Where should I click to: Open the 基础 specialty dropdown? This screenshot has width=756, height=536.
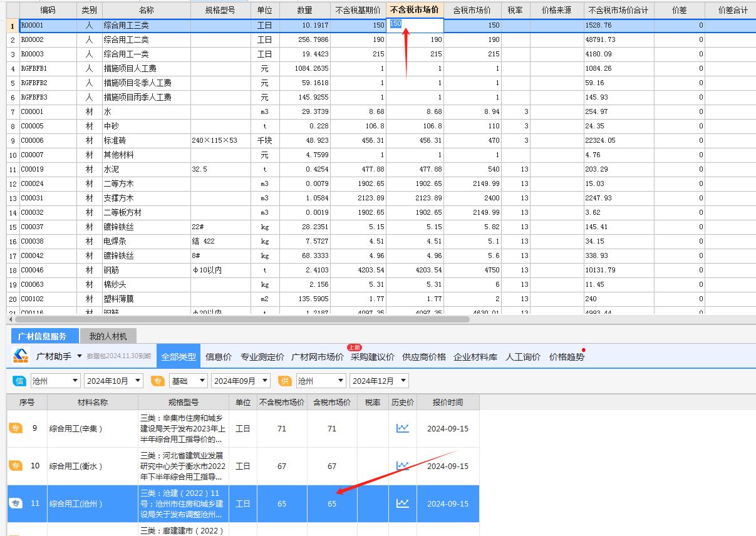click(x=188, y=381)
